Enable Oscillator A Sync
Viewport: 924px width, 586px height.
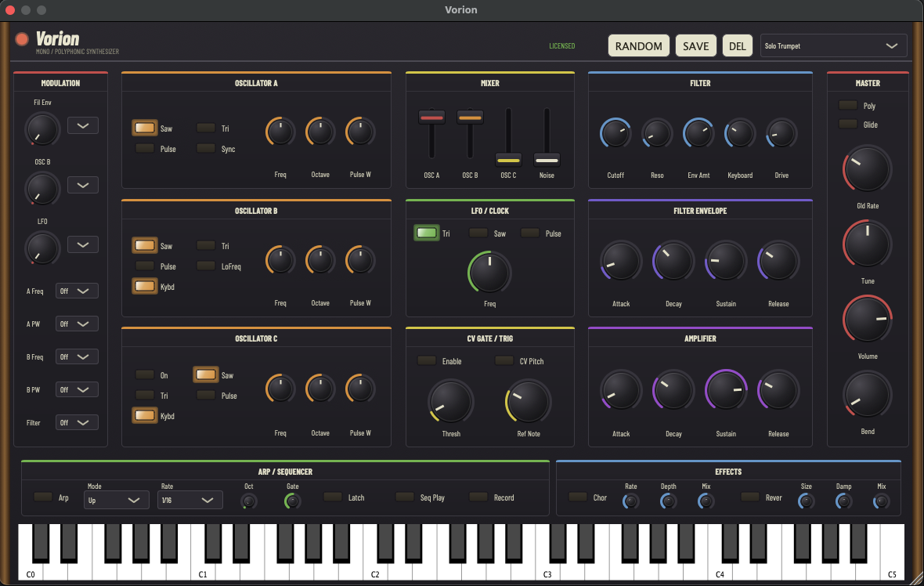click(206, 149)
